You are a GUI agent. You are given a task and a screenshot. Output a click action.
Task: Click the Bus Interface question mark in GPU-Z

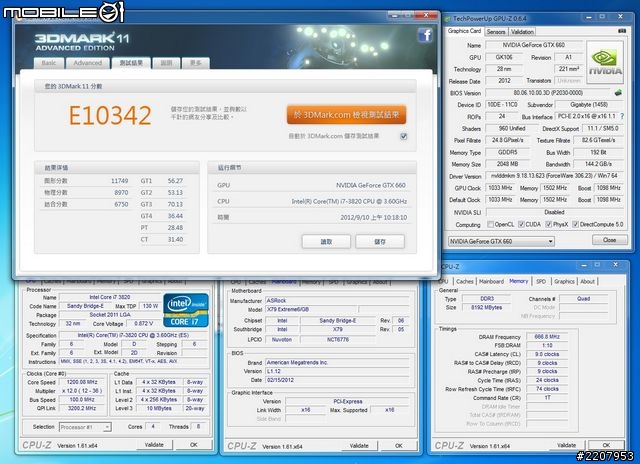coord(622,116)
